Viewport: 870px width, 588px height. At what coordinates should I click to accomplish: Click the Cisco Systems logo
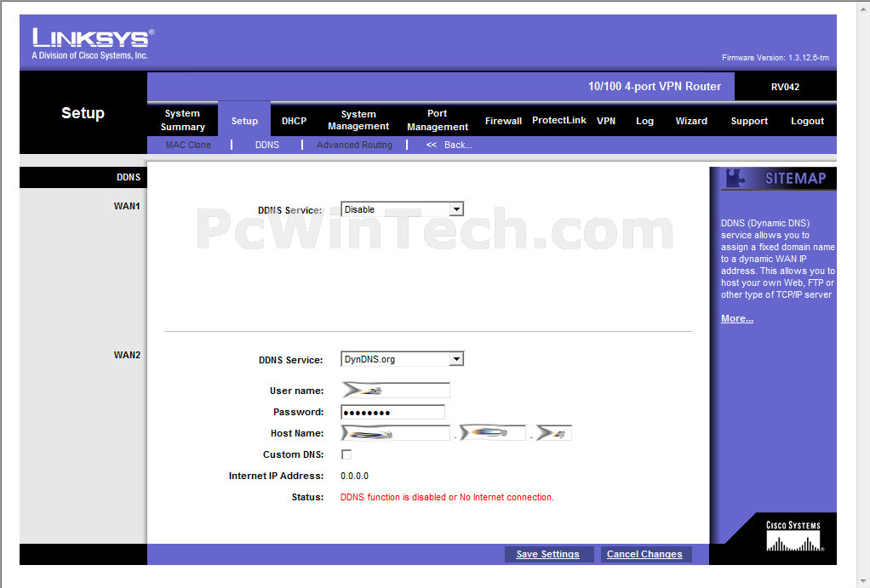pyautogui.click(x=794, y=535)
